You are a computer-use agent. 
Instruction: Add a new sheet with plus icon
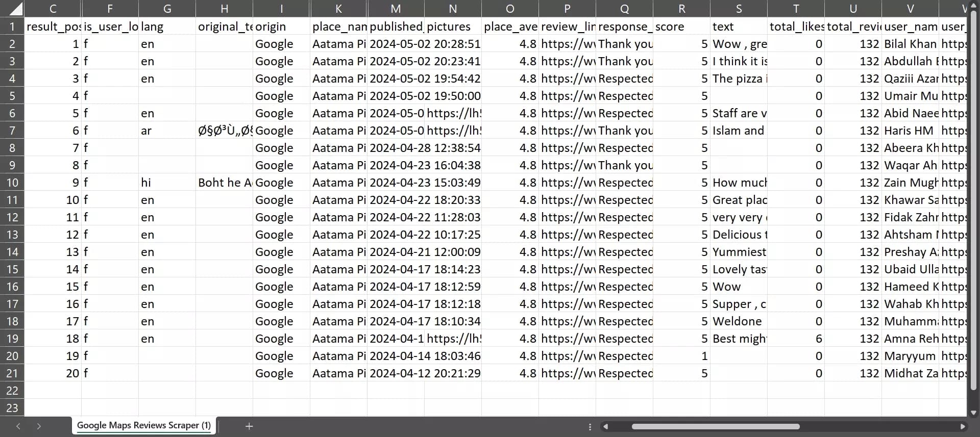pos(249,426)
